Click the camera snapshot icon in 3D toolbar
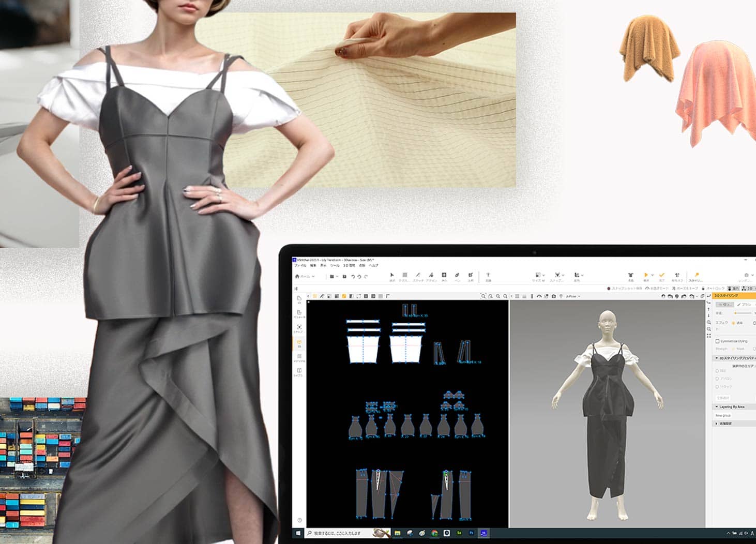The width and height of the screenshot is (756, 544). (554, 296)
